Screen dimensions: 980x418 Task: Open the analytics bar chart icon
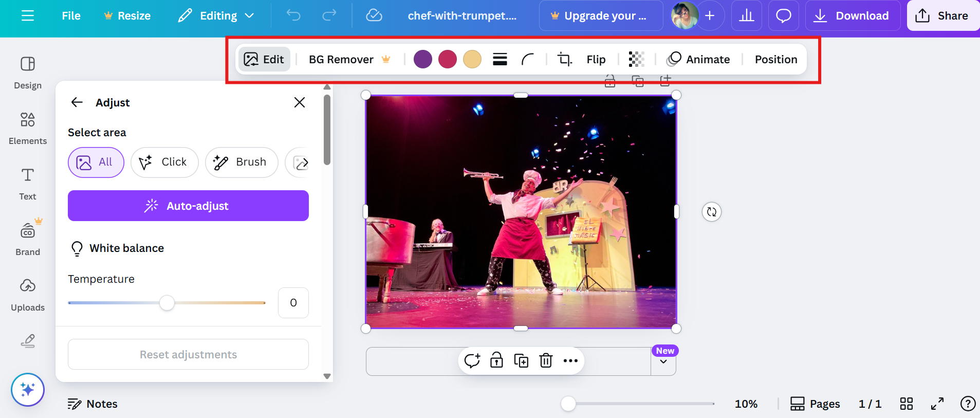pyautogui.click(x=746, y=15)
